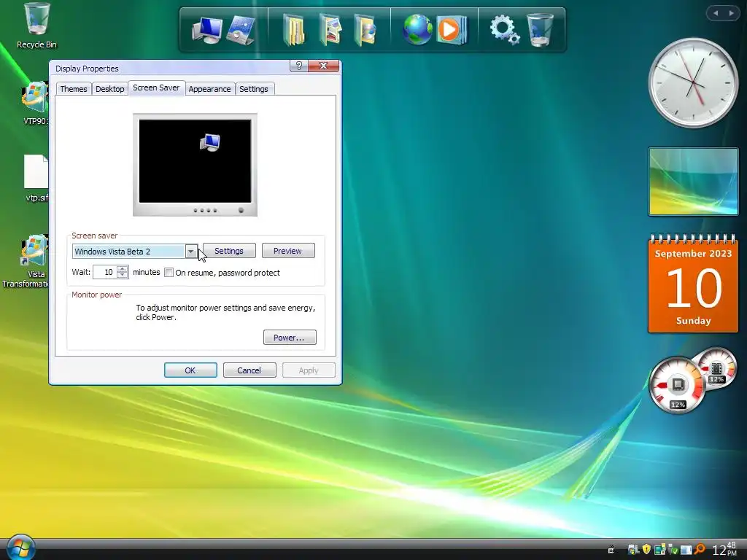Launch the globe browser icon in the dock
The width and height of the screenshot is (747, 560).
click(417, 29)
